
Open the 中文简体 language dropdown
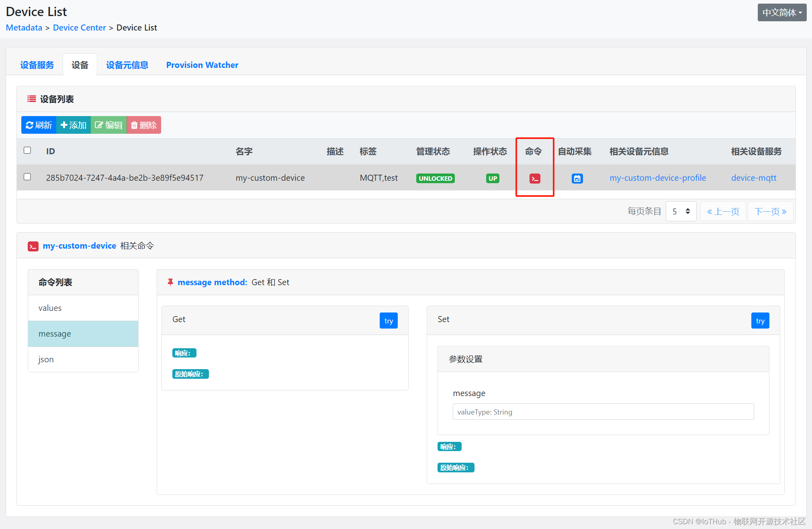tap(782, 12)
